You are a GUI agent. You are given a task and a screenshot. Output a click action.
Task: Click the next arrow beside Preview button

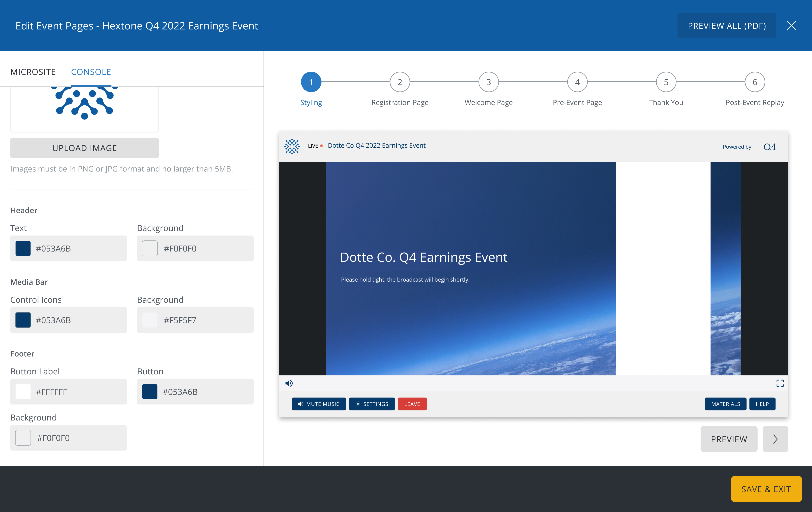(775, 439)
